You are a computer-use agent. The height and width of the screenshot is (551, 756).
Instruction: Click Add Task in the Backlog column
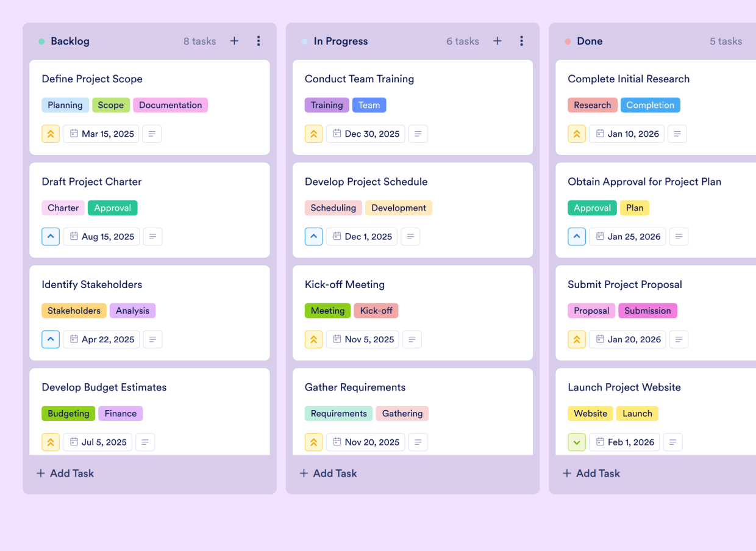click(x=65, y=473)
